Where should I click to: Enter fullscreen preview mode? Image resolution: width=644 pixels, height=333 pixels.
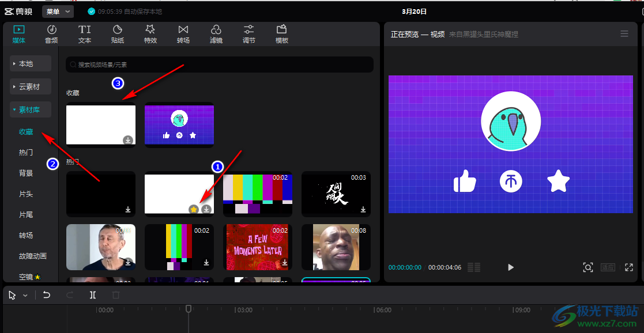coord(629,267)
